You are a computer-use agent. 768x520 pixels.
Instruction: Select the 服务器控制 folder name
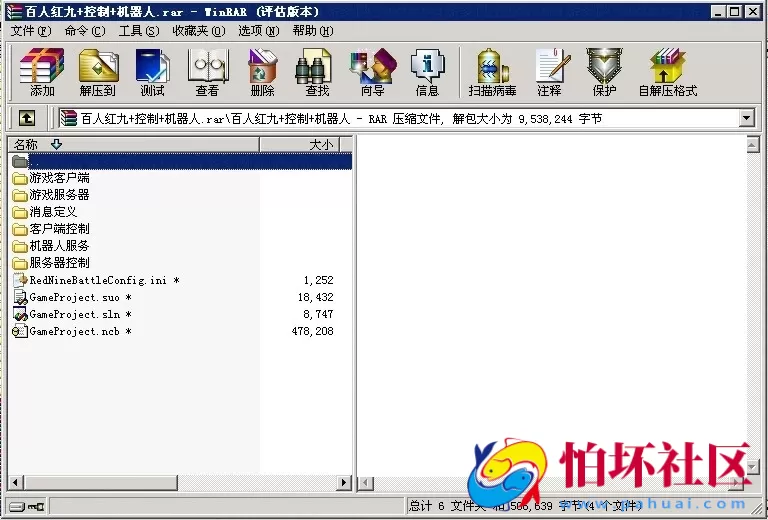pyautogui.click(x=59, y=263)
